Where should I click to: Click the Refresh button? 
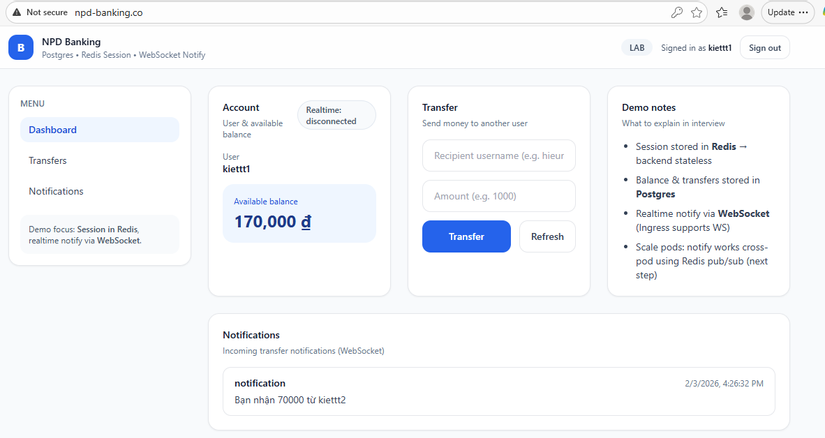(547, 237)
